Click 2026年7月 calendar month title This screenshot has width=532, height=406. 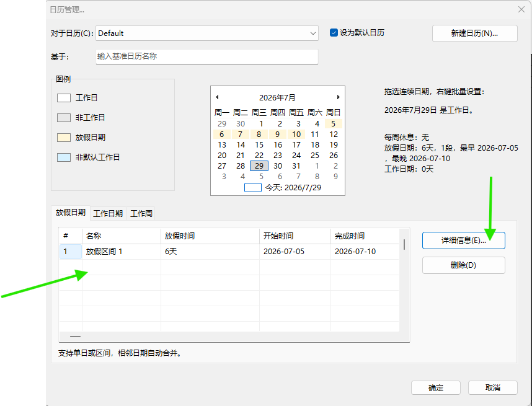pyautogui.click(x=277, y=98)
